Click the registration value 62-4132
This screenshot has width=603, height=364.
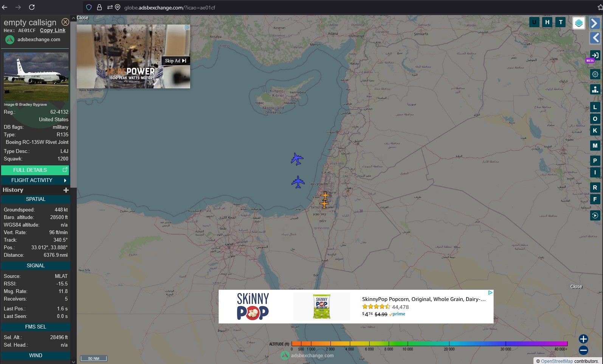[59, 112]
